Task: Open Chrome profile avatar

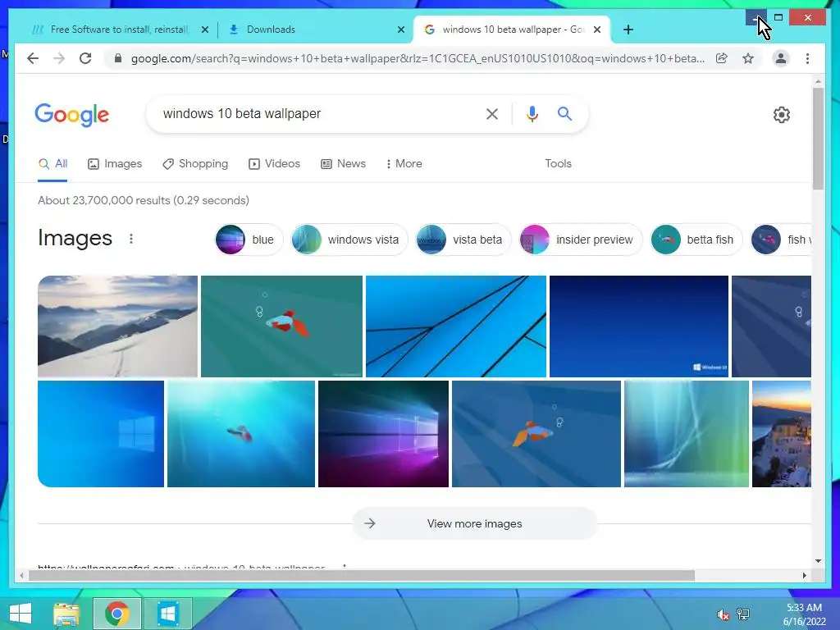Action: point(781,58)
